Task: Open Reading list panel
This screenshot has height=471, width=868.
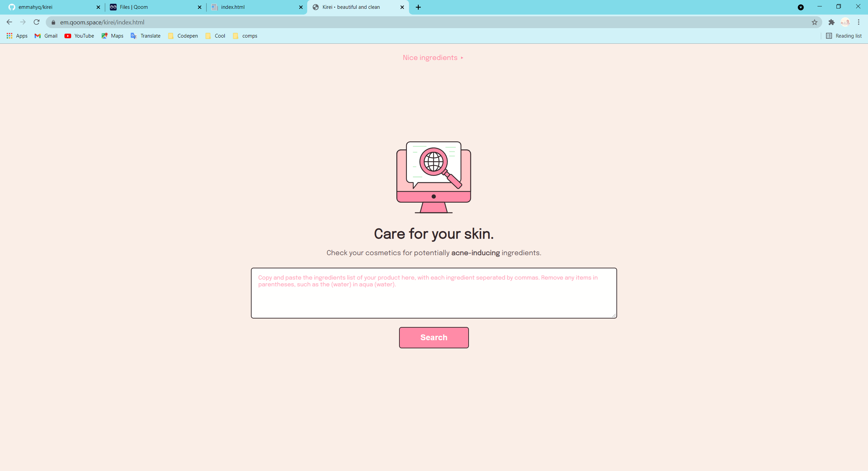Action: click(x=844, y=36)
